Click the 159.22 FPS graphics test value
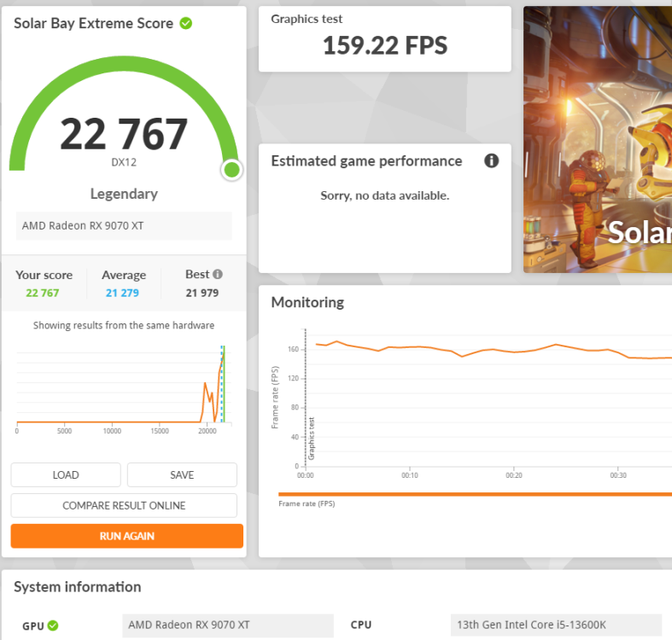The height and width of the screenshot is (640, 672). [385, 45]
